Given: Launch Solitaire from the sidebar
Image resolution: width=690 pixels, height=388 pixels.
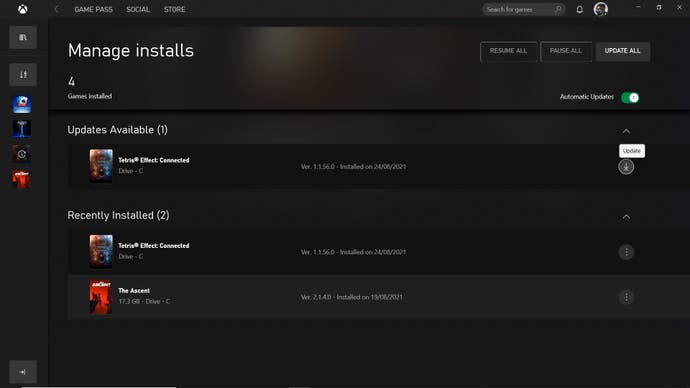Looking at the screenshot, I should pyautogui.click(x=22, y=104).
